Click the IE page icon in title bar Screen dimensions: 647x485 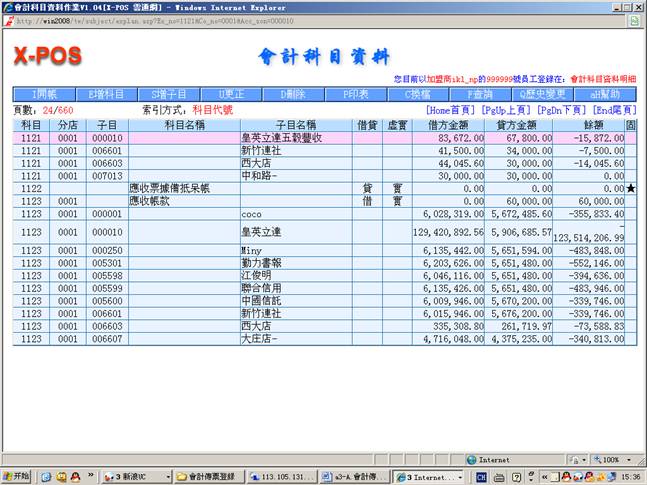(x=7, y=6)
